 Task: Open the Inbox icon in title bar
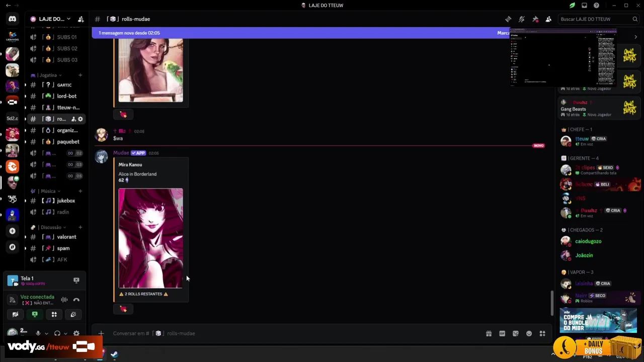(x=584, y=6)
